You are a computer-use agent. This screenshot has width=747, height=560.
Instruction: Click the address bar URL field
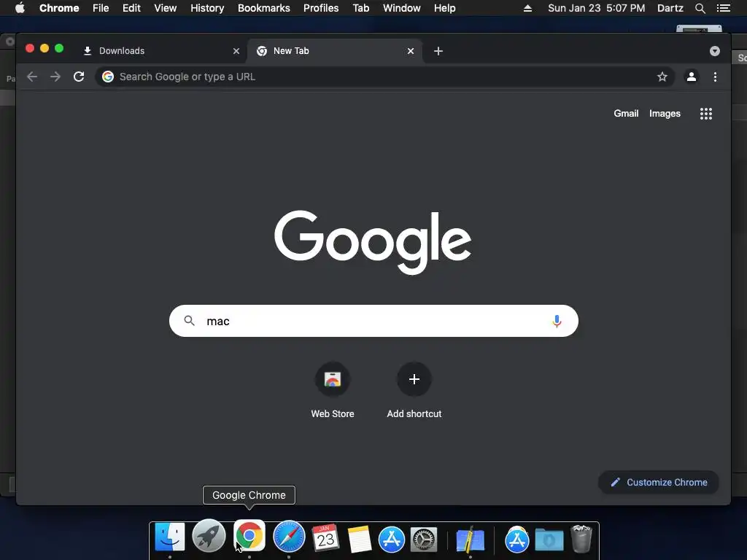tap(385, 77)
